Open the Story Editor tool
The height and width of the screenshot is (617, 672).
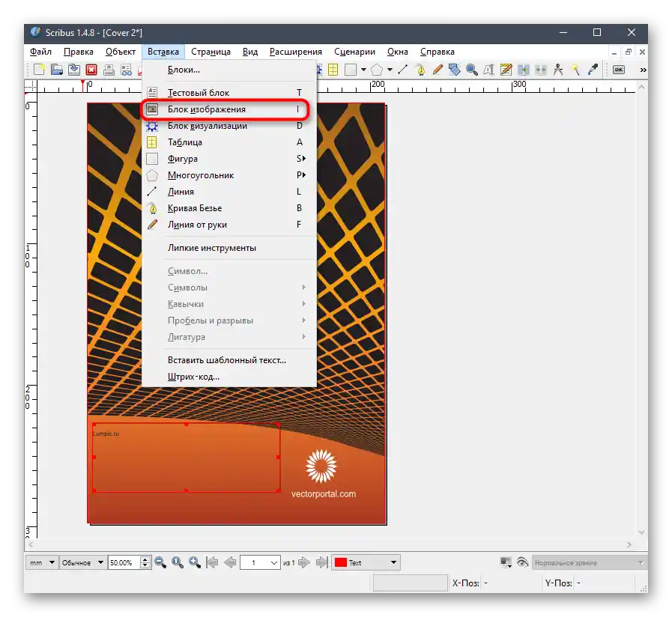coord(506,70)
